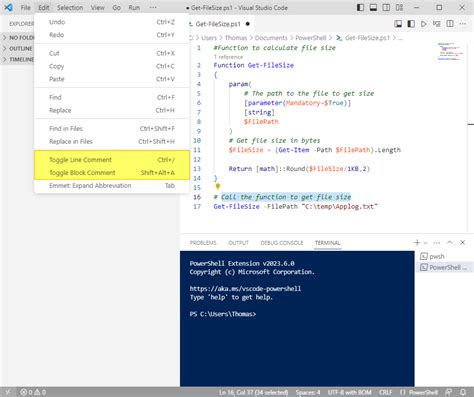Open errors and warnings status indicator
The image size is (474, 397).
tap(33, 392)
